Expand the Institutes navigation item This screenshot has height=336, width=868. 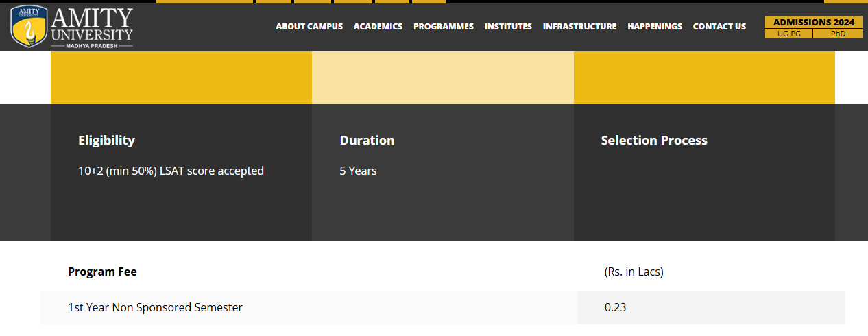[x=508, y=27]
